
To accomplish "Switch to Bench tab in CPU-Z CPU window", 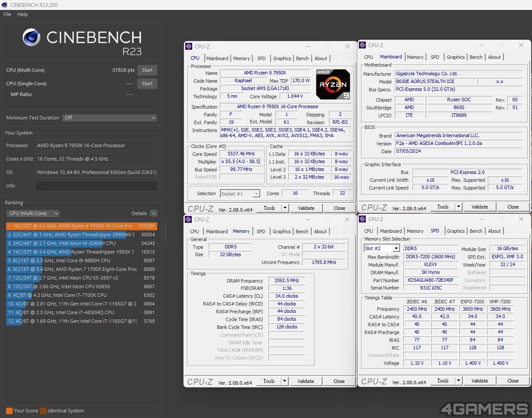I will click(303, 58).
